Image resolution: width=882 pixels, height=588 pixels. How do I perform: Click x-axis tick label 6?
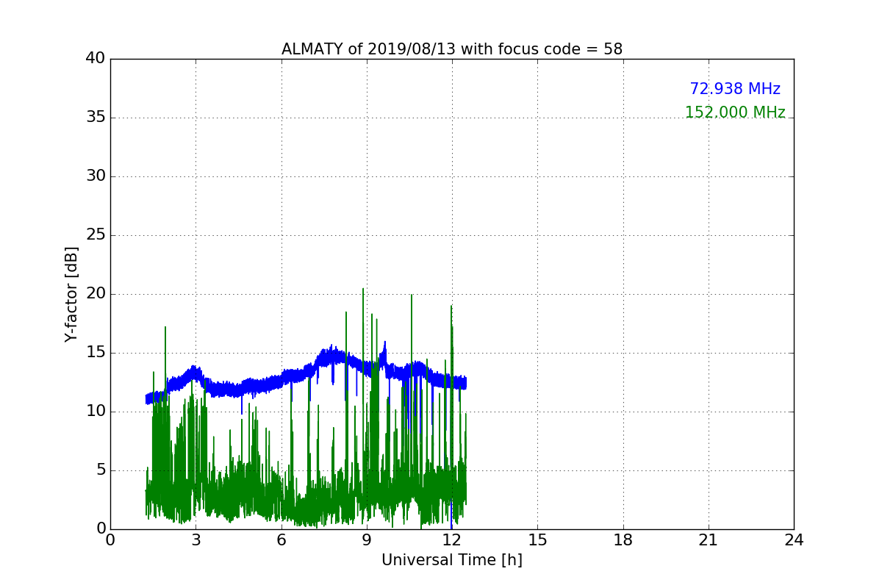(281, 540)
